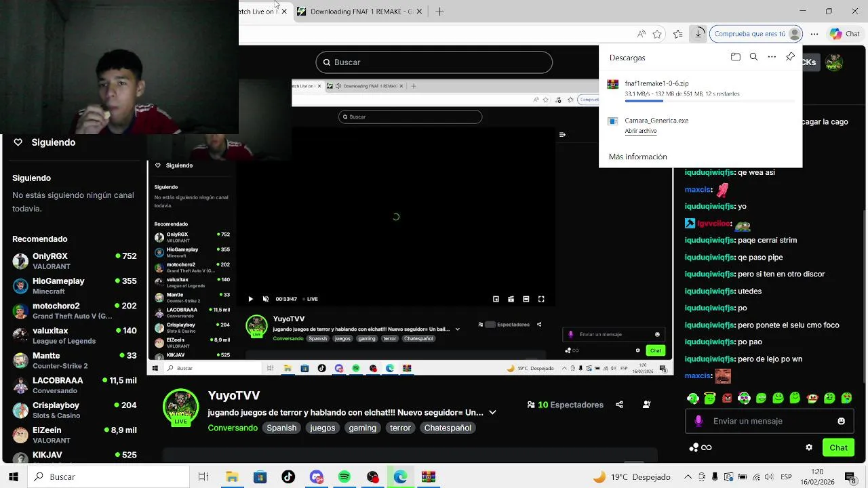Unmute the embedded stream player
The width and height of the screenshot is (868, 488).
(x=265, y=299)
